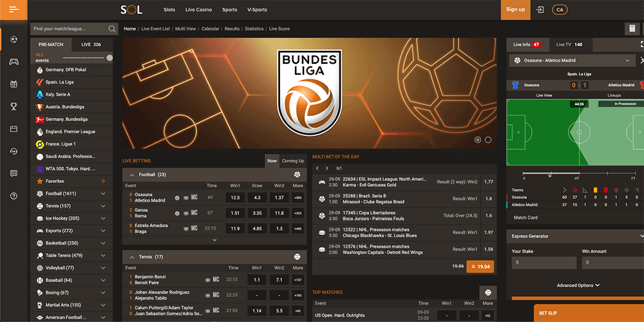Image resolution: width=644 pixels, height=322 pixels.
Task: Open MC match center for Estrela Amadora
Action: click(194, 229)
